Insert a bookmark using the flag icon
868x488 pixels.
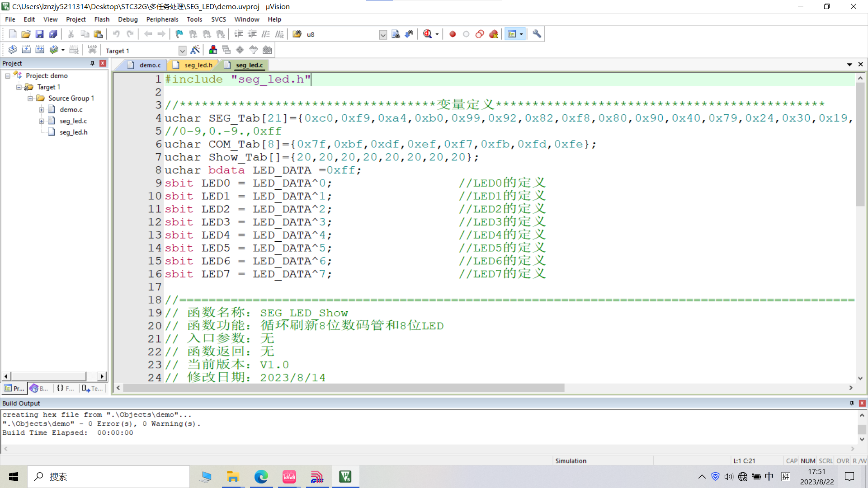click(179, 34)
